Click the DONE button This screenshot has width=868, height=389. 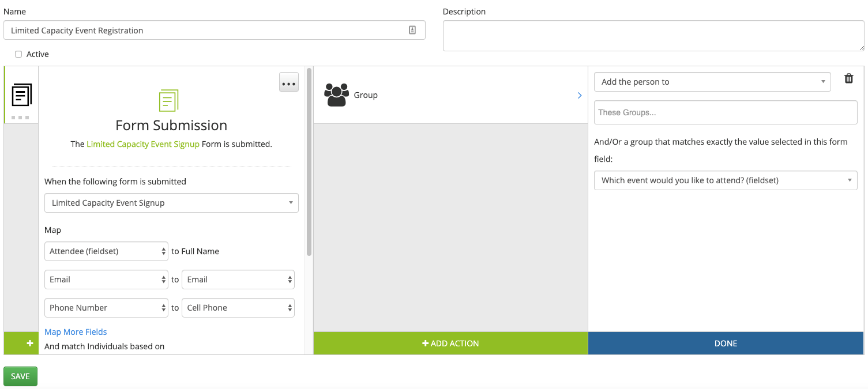pyautogui.click(x=726, y=343)
